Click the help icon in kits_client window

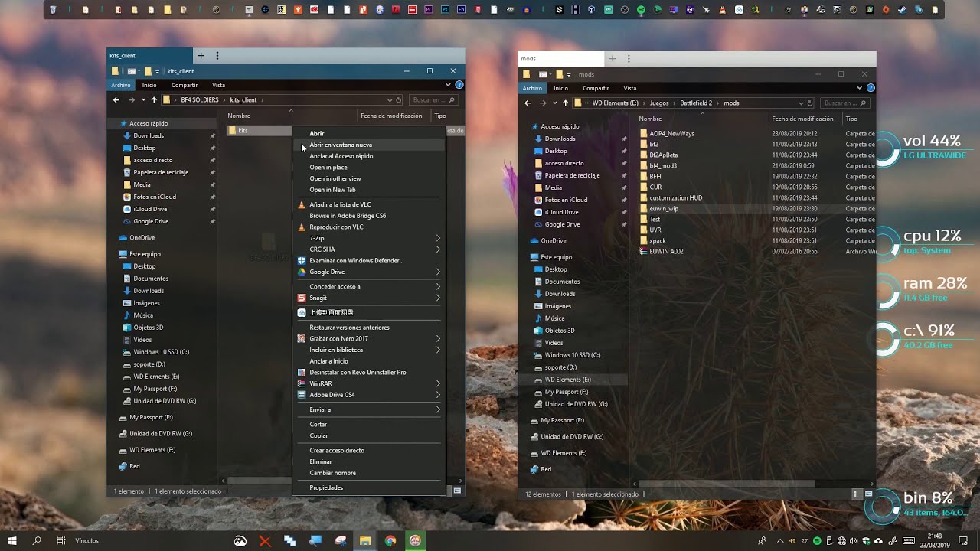[459, 85]
